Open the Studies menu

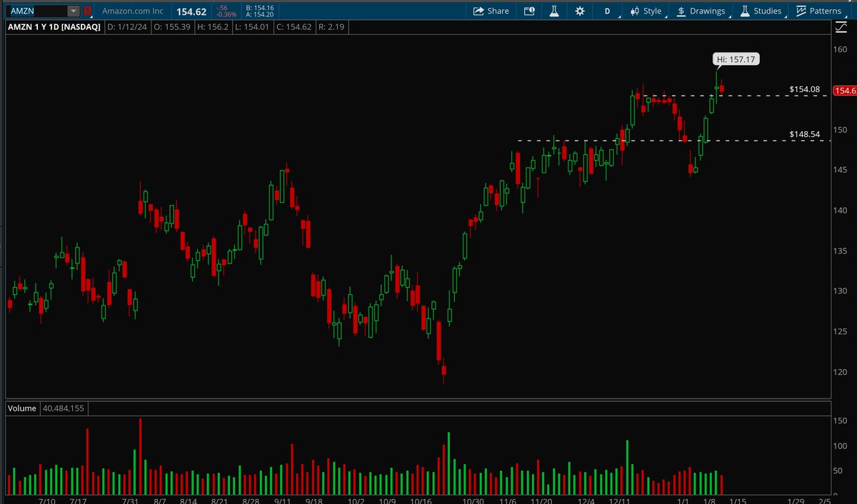[761, 11]
